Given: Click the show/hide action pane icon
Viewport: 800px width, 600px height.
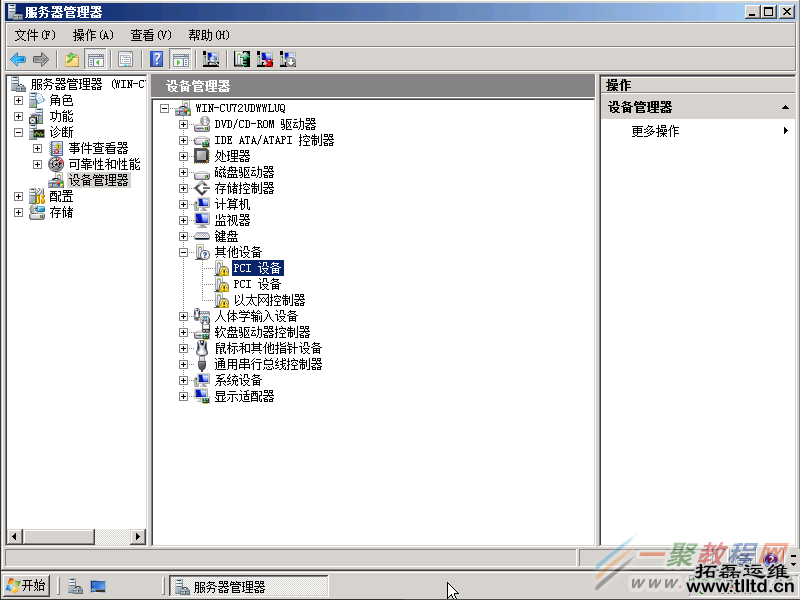Looking at the screenshot, I should point(181,58).
